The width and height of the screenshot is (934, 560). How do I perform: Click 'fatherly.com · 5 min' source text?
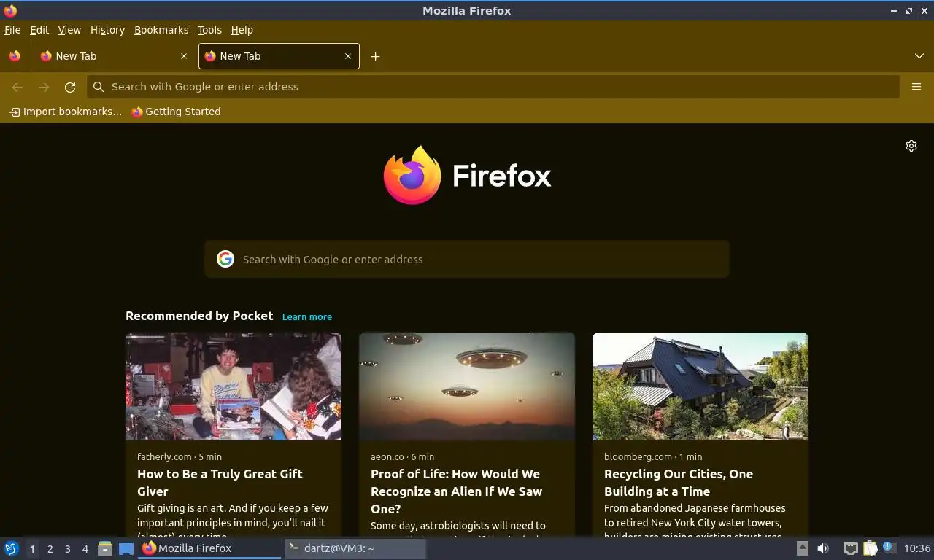point(180,456)
